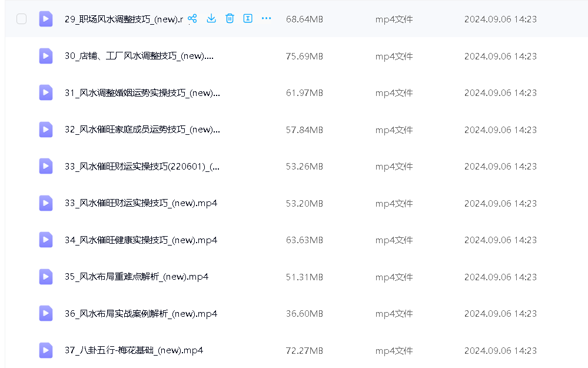Viewport: 588px width, 368px height.
Task: Click file name 33_风水催旺财运实操技巧_(new).mp4
Action: click(x=141, y=203)
